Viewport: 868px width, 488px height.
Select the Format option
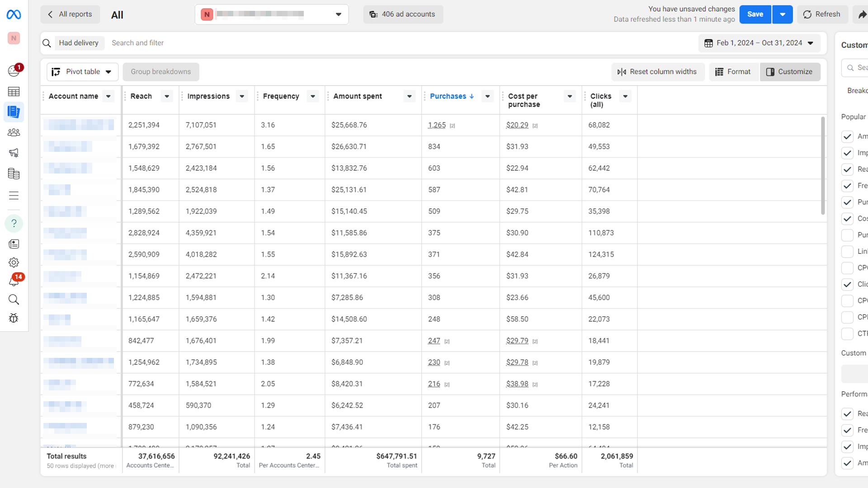733,72
